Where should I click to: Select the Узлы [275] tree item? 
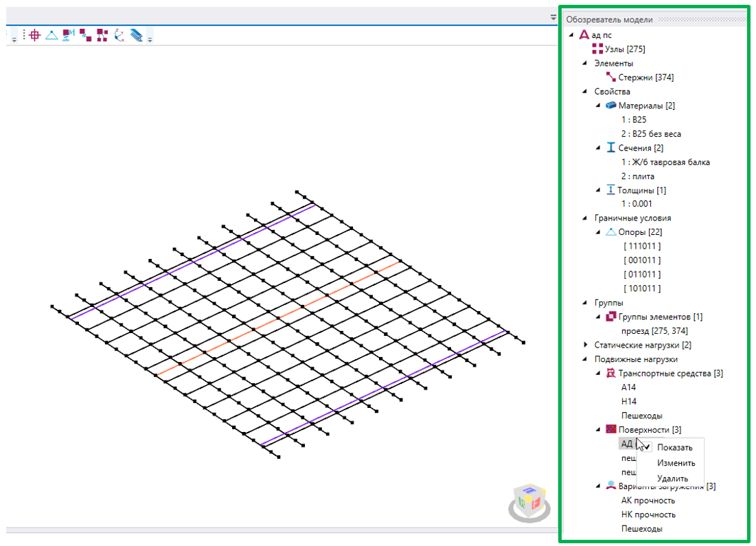pos(625,49)
